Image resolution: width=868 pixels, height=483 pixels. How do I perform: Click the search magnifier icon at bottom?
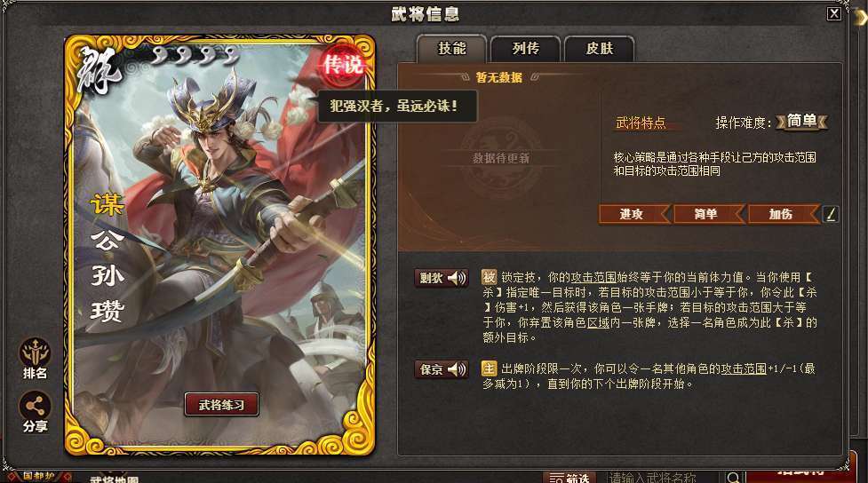click(x=734, y=478)
